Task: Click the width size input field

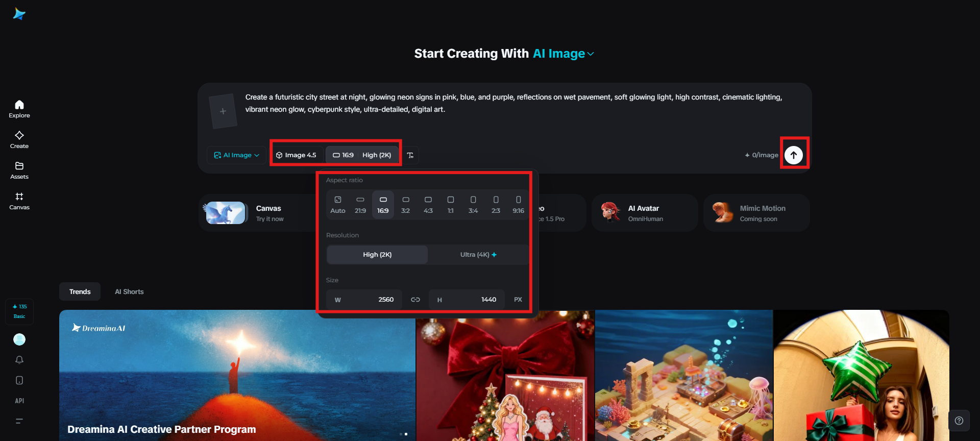Action: [x=364, y=300]
